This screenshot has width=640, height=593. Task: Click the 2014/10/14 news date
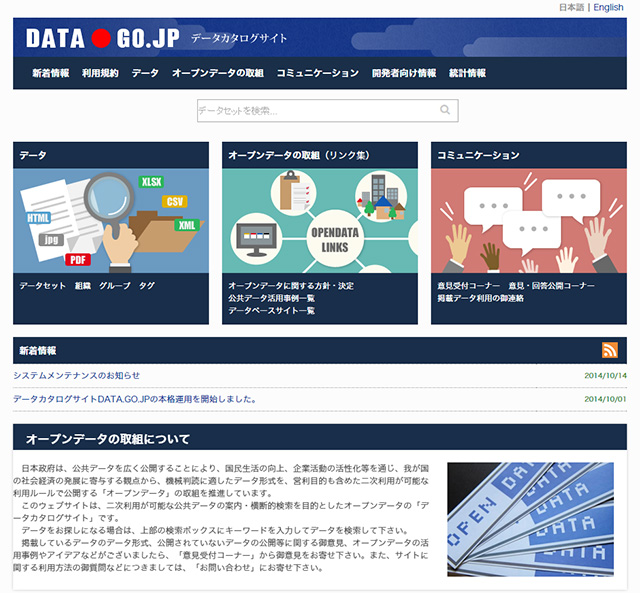pyautogui.click(x=605, y=375)
